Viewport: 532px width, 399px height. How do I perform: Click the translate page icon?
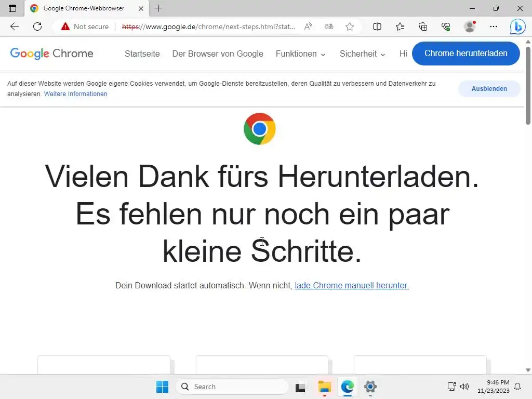tap(329, 26)
